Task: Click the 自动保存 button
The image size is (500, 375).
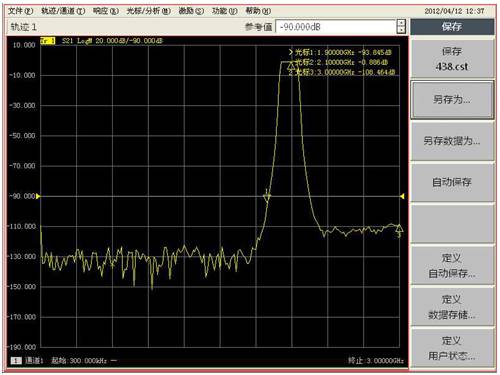Action: (x=452, y=182)
